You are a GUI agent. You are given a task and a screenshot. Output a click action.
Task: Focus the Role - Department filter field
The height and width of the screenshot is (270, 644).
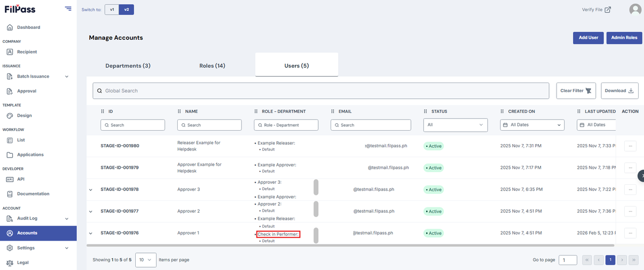pos(286,125)
